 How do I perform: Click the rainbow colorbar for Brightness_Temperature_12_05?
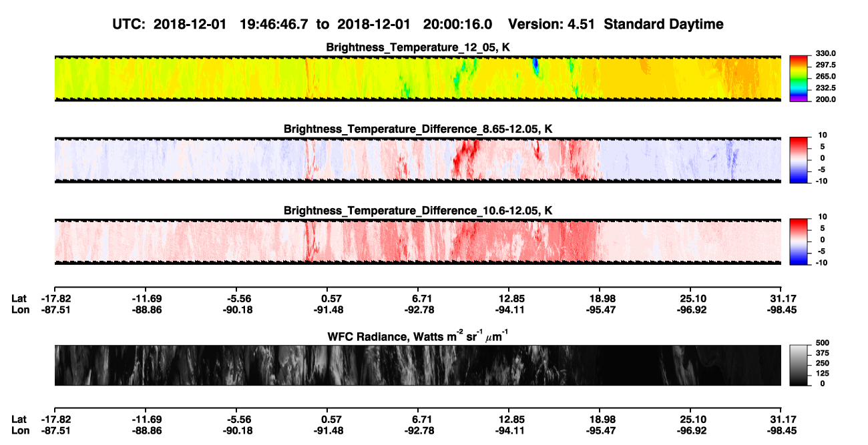click(x=798, y=78)
